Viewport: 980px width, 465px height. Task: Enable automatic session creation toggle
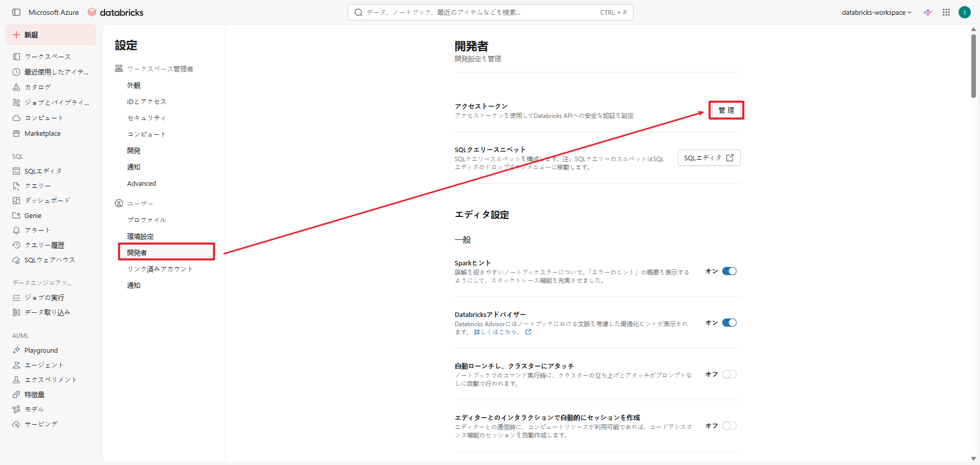(729, 426)
